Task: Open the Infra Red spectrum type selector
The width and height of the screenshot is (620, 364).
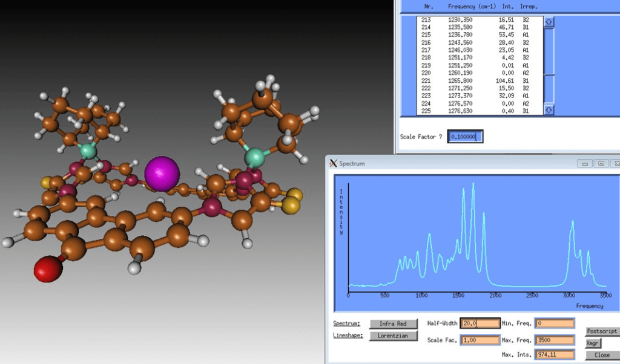Action: (x=393, y=323)
